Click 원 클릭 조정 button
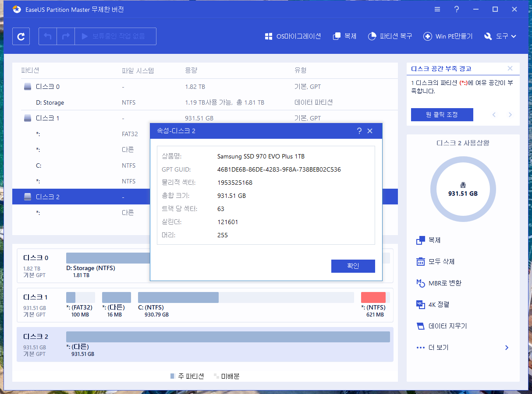 [x=442, y=115]
